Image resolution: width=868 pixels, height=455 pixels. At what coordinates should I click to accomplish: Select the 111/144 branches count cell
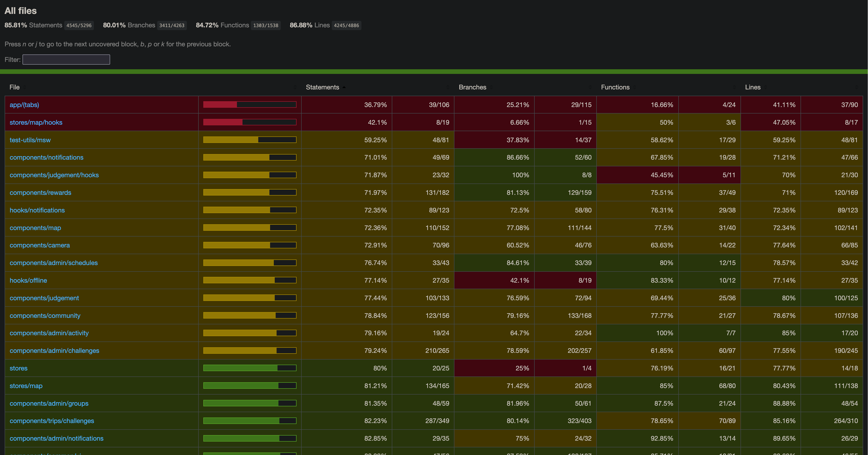click(565, 228)
